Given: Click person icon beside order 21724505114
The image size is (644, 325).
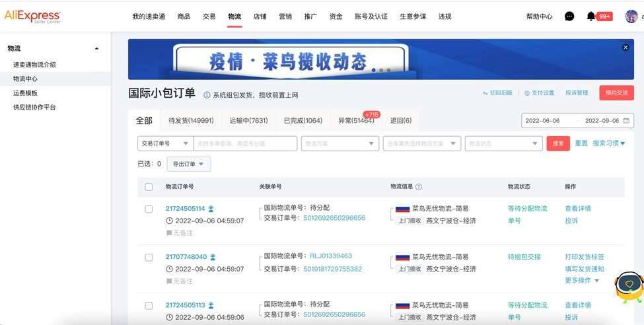Looking at the screenshot, I should (211, 209).
